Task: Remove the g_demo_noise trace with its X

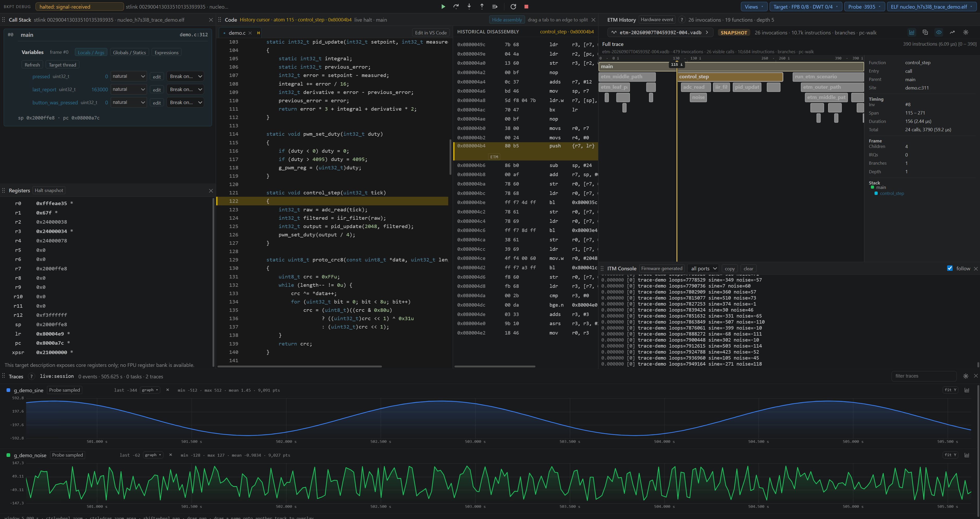Action: tap(170, 455)
